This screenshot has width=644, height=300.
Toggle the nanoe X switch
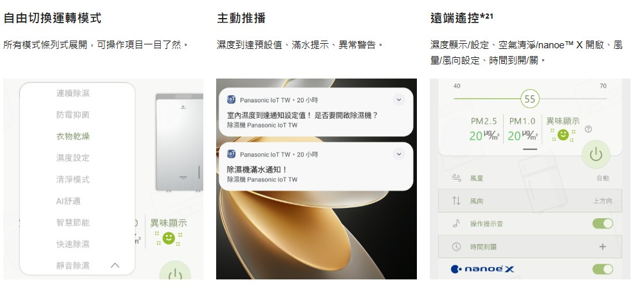603,269
